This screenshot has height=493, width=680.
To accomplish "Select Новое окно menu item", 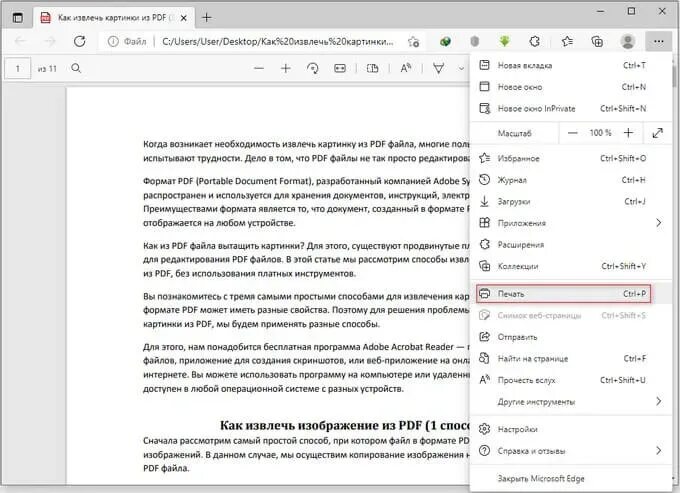I will [570, 87].
